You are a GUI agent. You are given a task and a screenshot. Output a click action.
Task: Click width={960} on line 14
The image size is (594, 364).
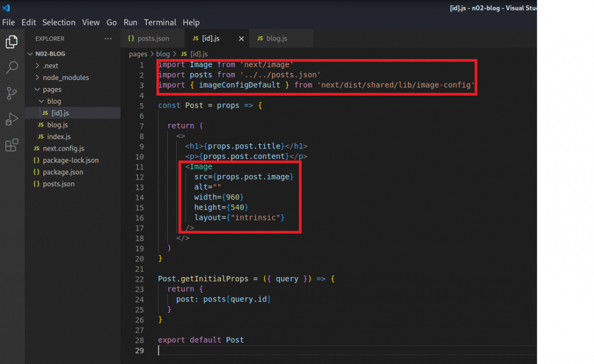219,197
